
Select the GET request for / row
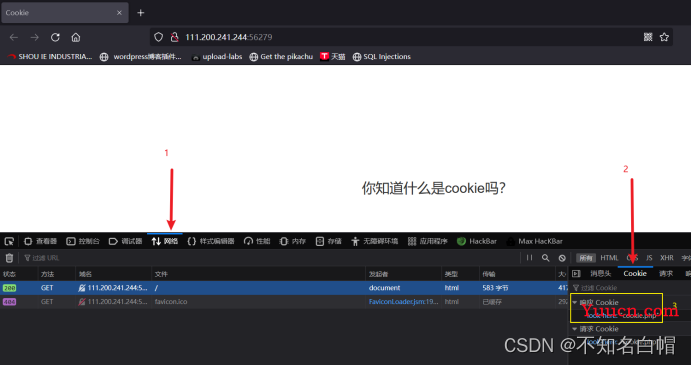click(x=284, y=288)
